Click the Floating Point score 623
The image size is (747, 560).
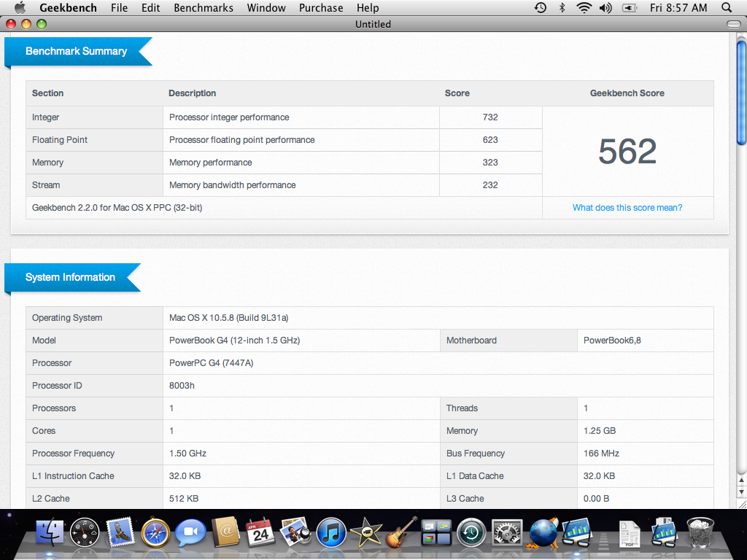coord(490,140)
